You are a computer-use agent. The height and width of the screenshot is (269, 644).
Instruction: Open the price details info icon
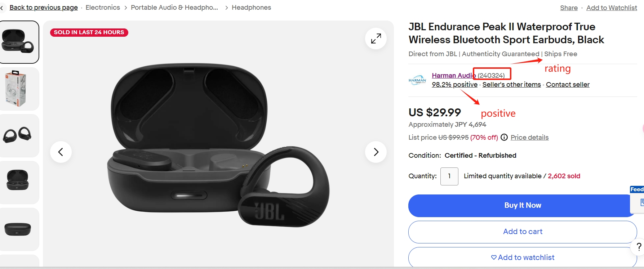coord(504,137)
